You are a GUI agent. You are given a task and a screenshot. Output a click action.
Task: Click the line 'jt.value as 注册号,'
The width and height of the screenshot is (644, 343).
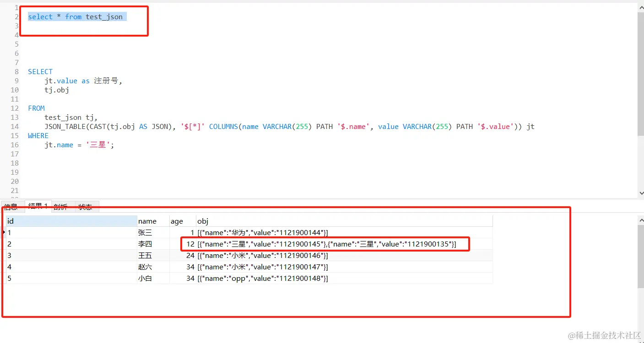pyautogui.click(x=83, y=81)
